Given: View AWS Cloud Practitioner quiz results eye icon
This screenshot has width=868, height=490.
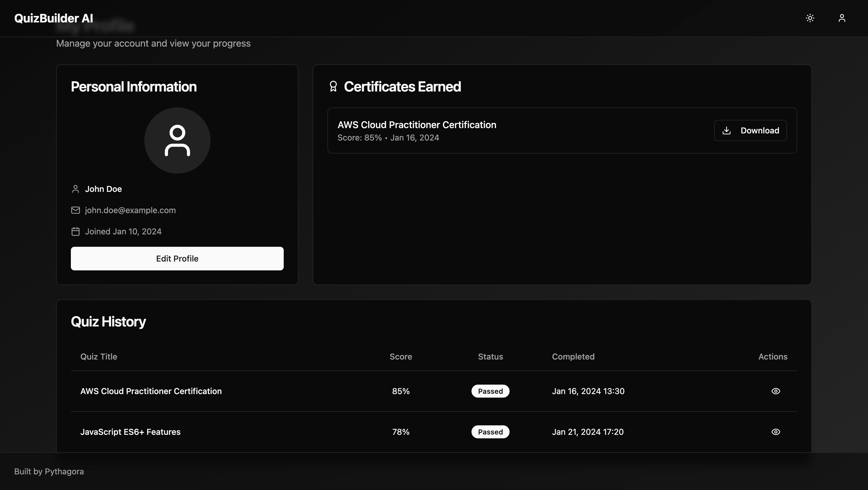Looking at the screenshot, I should pos(776,391).
